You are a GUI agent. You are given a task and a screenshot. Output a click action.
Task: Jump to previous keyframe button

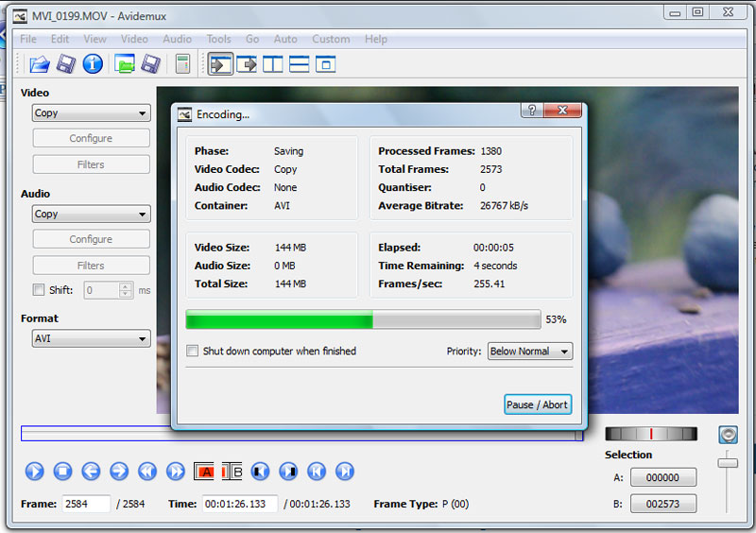pyautogui.click(x=147, y=471)
